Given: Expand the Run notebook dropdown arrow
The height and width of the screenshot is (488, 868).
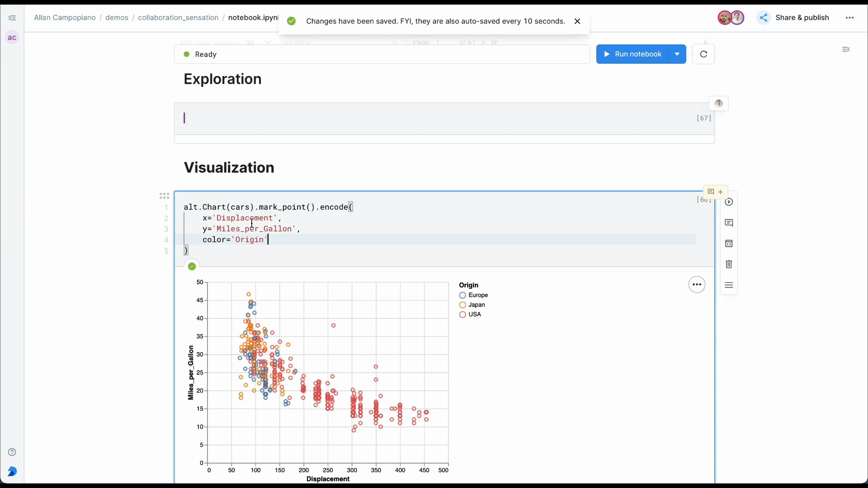Looking at the screenshot, I should (677, 54).
